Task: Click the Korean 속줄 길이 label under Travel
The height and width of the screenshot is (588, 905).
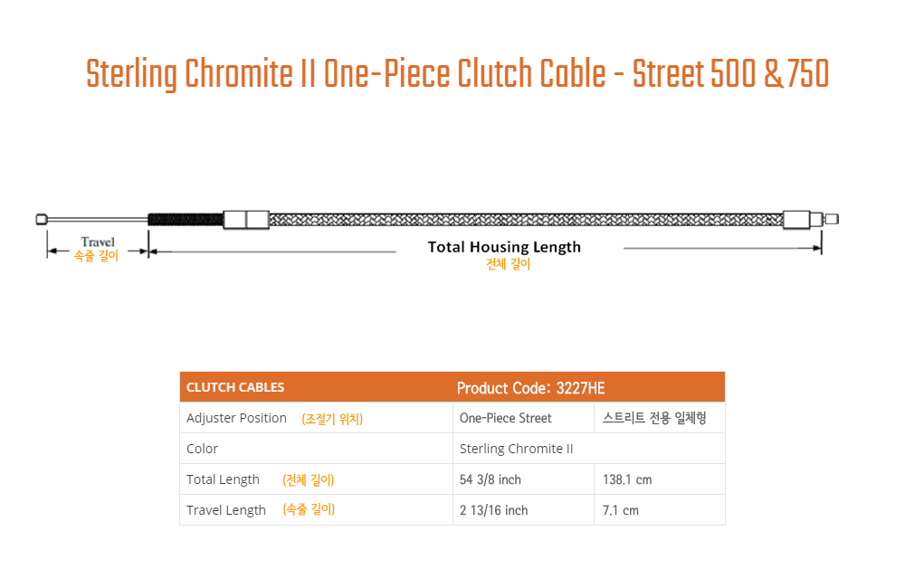Action: pyautogui.click(x=96, y=256)
